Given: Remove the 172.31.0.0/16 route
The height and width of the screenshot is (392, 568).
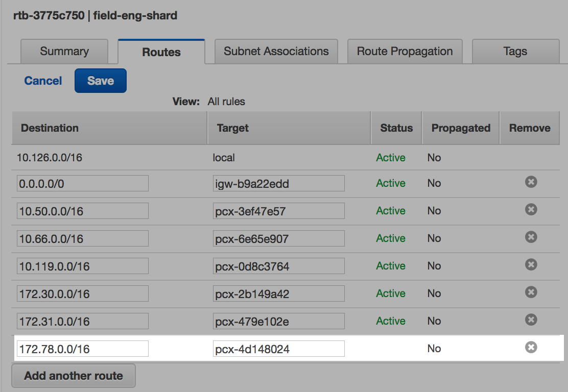Looking at the screenshot, I should (531, 320).
